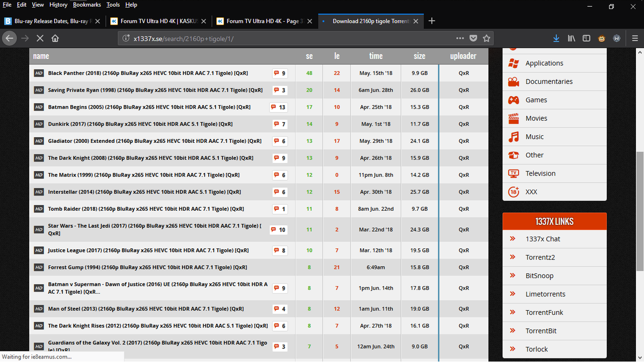Go to the Firefox home page
Image resolution: width=644 pixels, height=362 pixels.
[55, 38]
